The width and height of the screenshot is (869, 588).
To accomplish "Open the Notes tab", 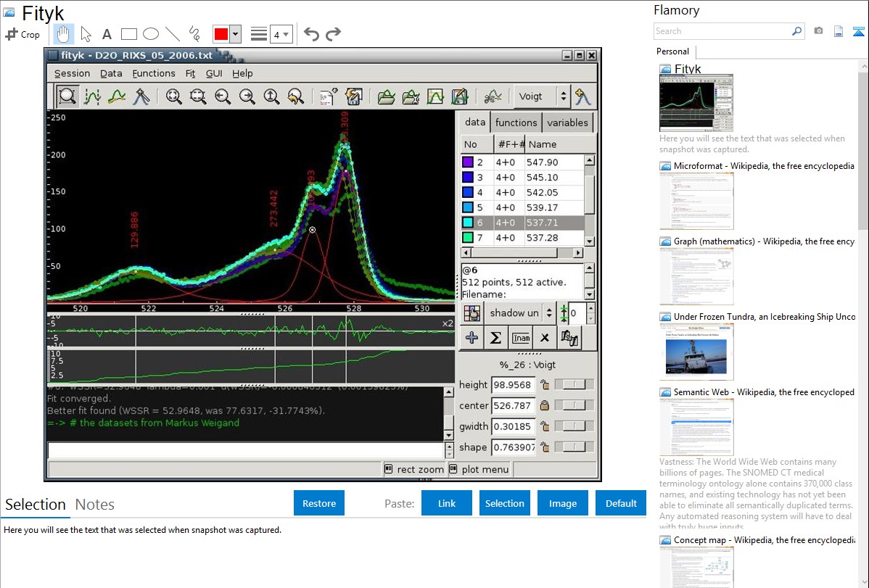I will [x=95, y=505].
